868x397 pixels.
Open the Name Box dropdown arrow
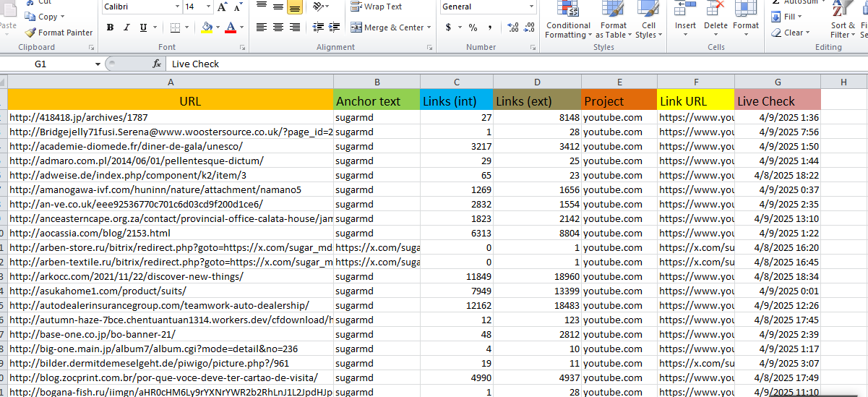point(98,64)
